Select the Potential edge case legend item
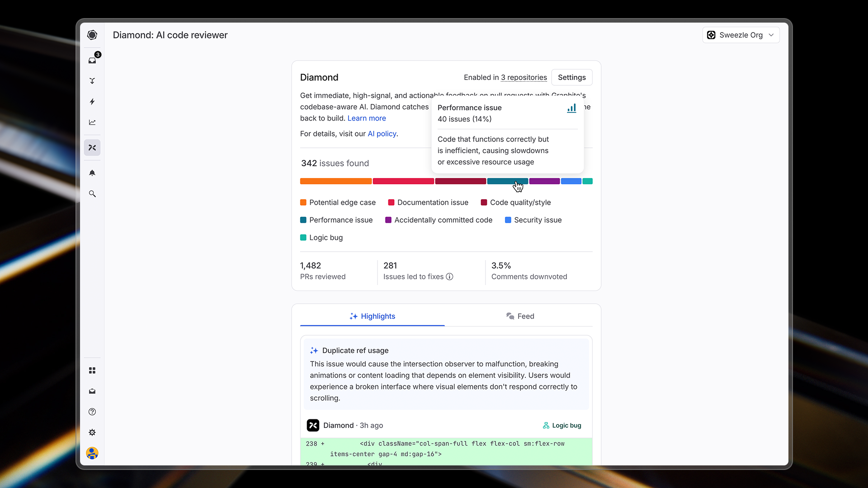The height and width of the screenshot is (488, 868). [338, 202]
